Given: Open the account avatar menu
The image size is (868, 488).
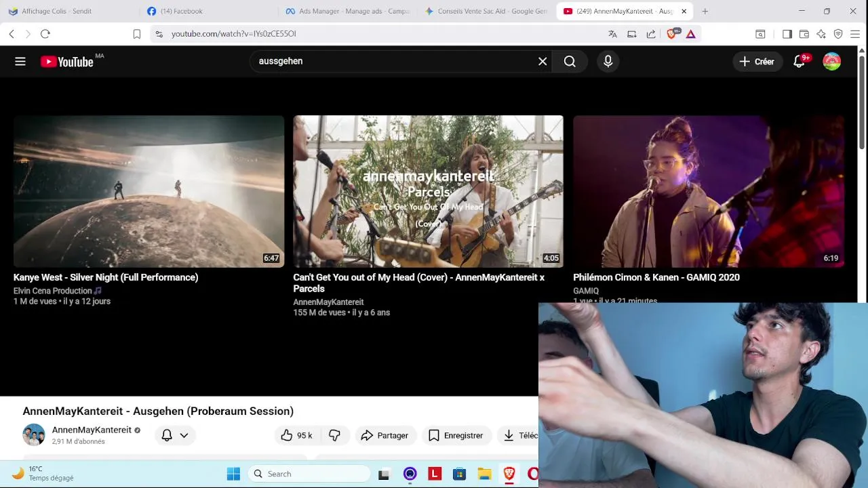Looking at the screenshot, I should (832, 62).
